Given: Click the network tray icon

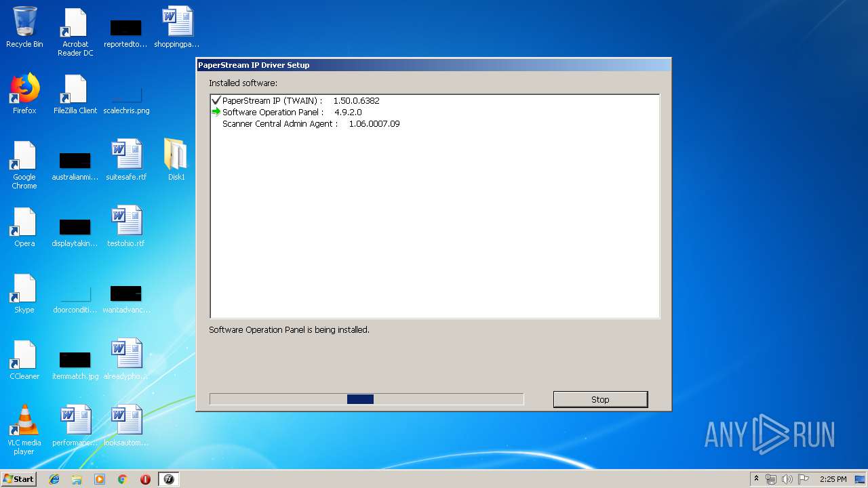Looking at the screenshot, I should 771,479.
